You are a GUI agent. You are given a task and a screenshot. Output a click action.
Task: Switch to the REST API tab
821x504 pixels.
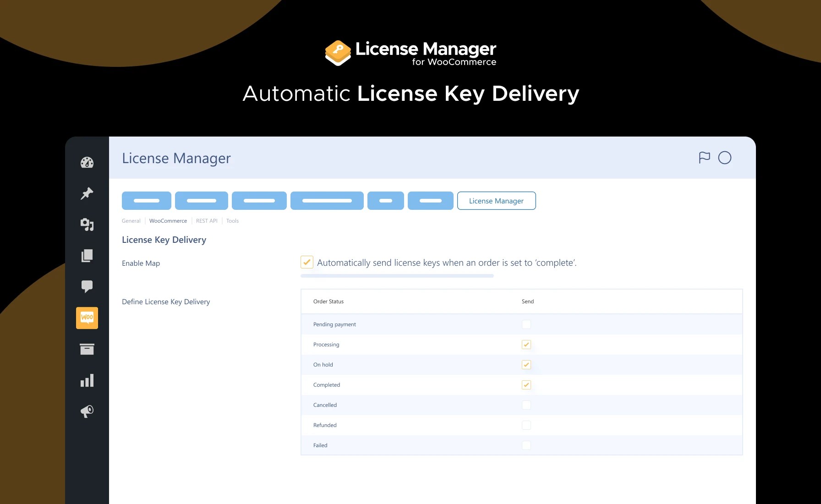point(206,220)
